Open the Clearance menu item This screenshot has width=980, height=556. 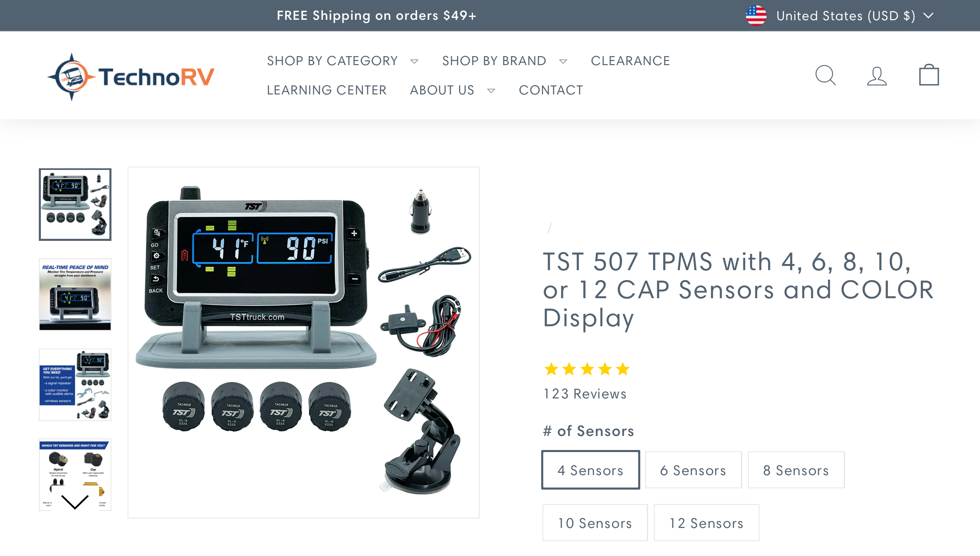[630, 61]
